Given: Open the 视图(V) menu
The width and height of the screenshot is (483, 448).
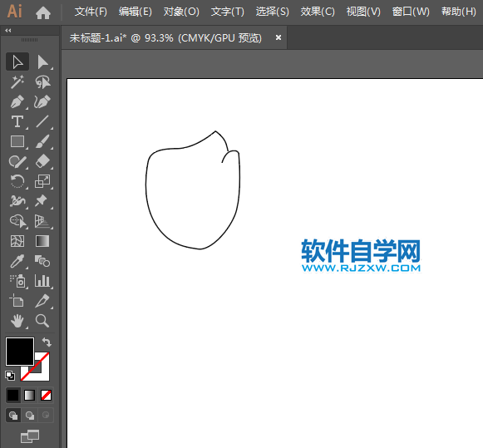Looking at the screenshot, I should [x=363, y=12].
